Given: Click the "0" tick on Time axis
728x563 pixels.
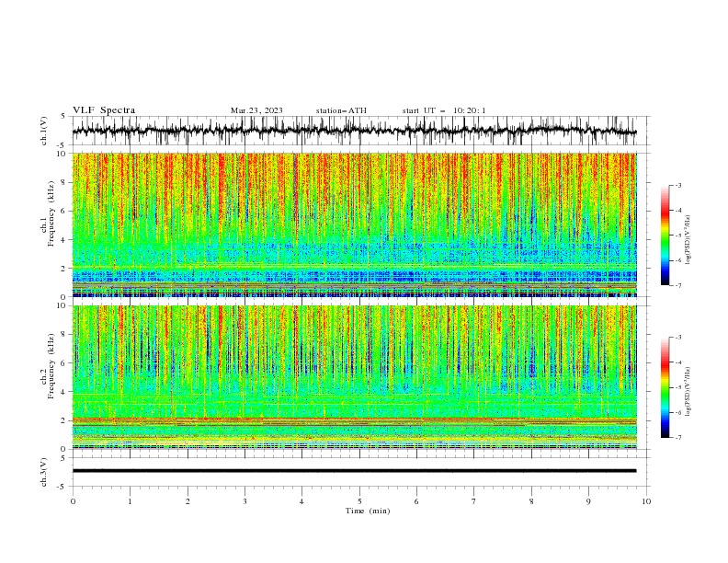Looking at the screenshot, I should coord(73,501).
